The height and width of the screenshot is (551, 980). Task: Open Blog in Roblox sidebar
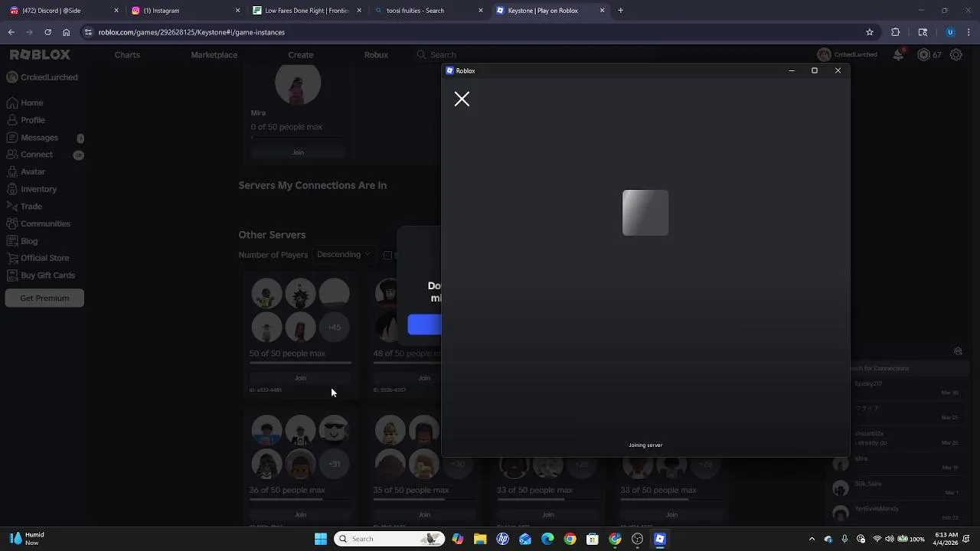(x=29, y=241)
